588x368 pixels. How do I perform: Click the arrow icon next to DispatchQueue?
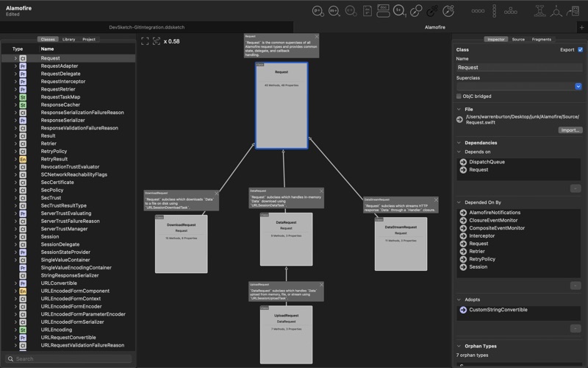(x=463, y=162)
